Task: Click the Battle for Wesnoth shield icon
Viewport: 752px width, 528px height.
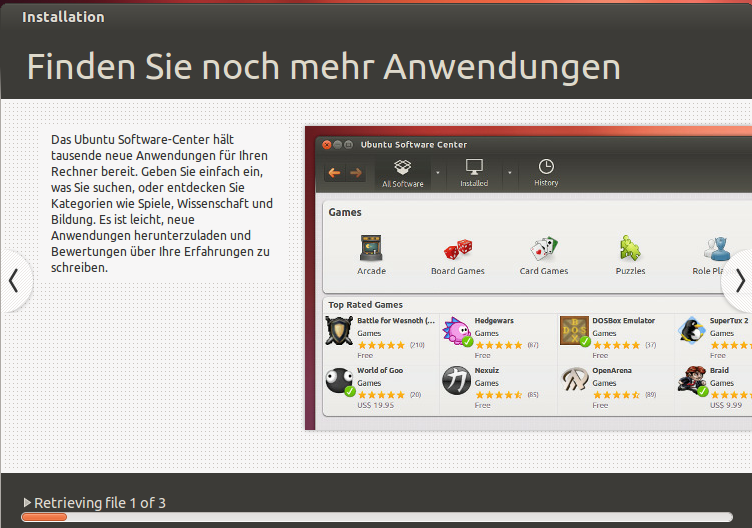Action: click(339, 330)
